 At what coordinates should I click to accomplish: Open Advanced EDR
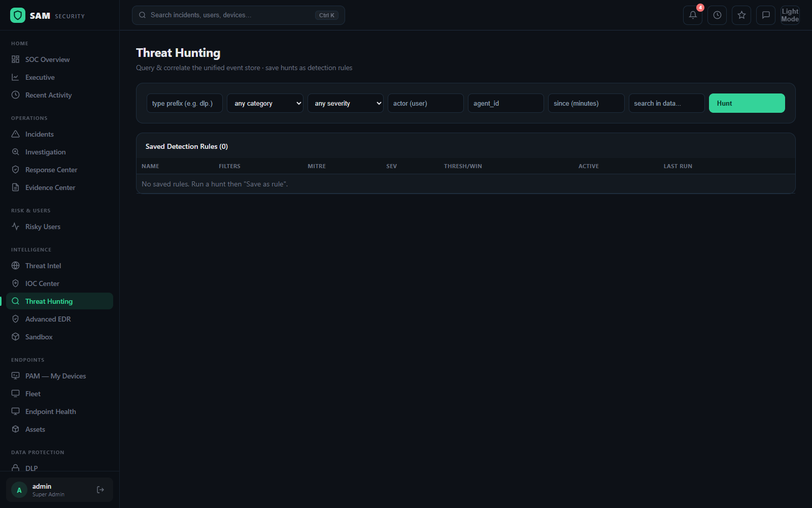click(59, 319)
